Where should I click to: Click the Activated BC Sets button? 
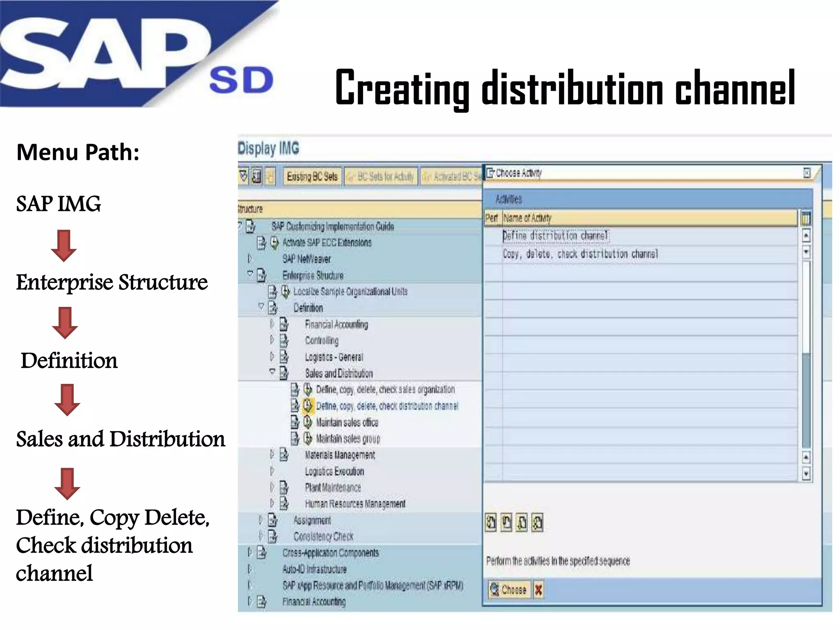(x=452, y=177)
